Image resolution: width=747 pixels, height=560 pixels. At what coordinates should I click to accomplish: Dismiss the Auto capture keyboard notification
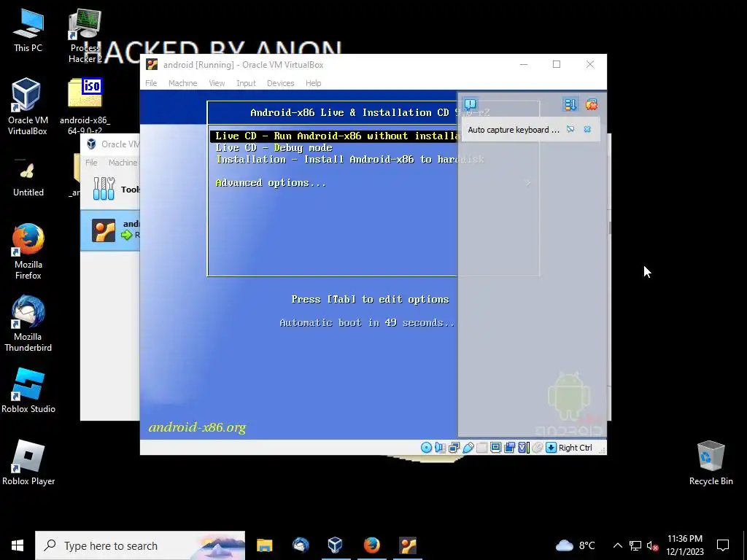587,130
